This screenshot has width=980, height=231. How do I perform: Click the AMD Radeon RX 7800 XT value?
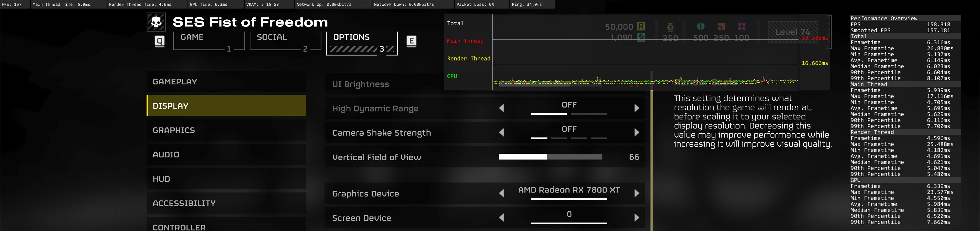tap(569, 190)
